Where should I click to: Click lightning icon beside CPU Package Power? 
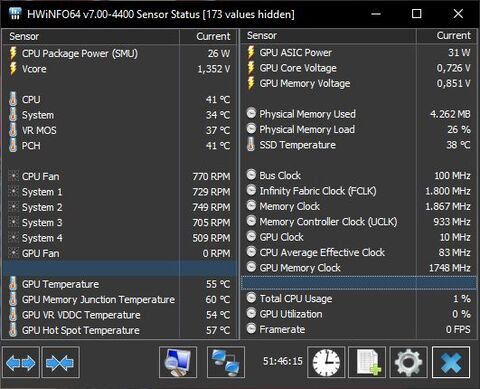13,53
